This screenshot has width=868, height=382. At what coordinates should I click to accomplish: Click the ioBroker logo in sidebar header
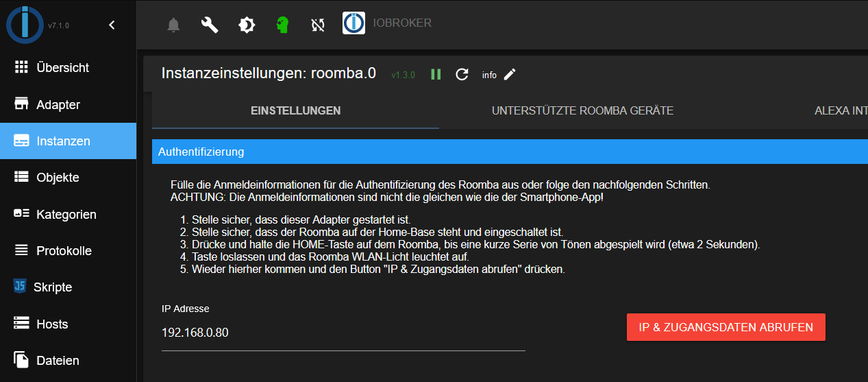[x=25, y=24]
